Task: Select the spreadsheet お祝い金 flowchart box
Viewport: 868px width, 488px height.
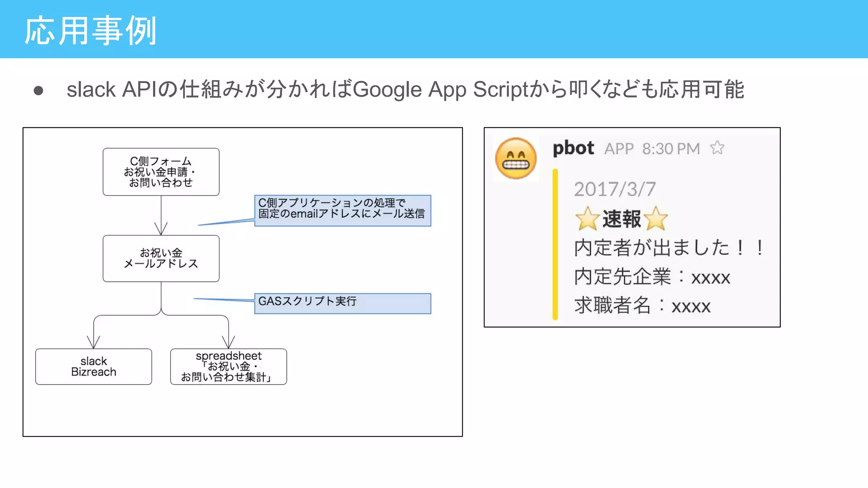Action: click(228, 366)
